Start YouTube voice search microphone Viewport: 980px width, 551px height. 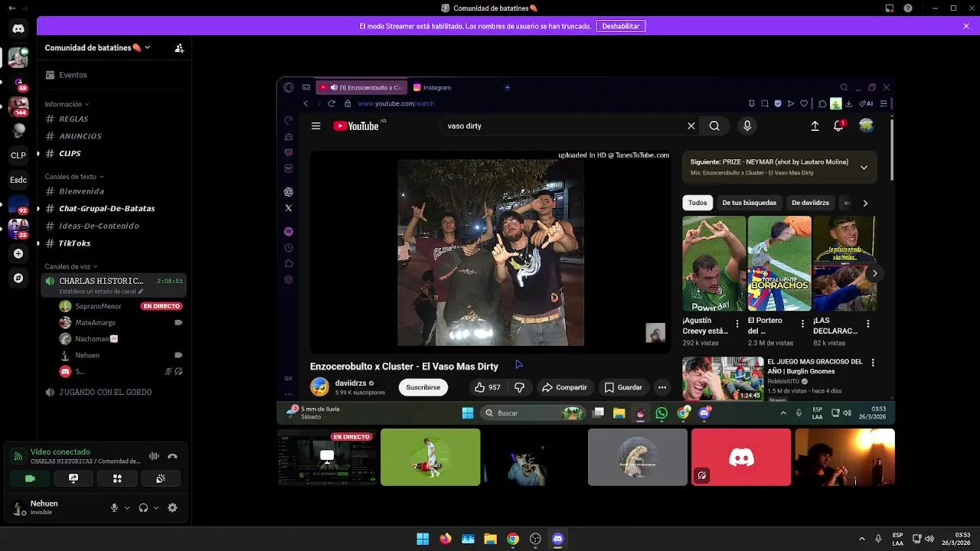747,126
